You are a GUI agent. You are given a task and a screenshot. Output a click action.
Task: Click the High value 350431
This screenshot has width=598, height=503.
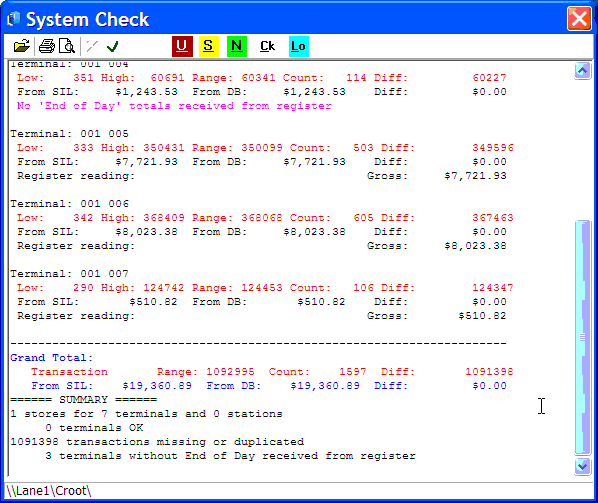point(164,148)
